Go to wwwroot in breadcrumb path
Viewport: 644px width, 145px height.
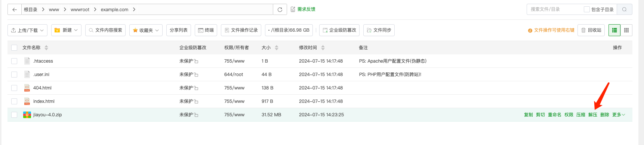tap(80, 10)
